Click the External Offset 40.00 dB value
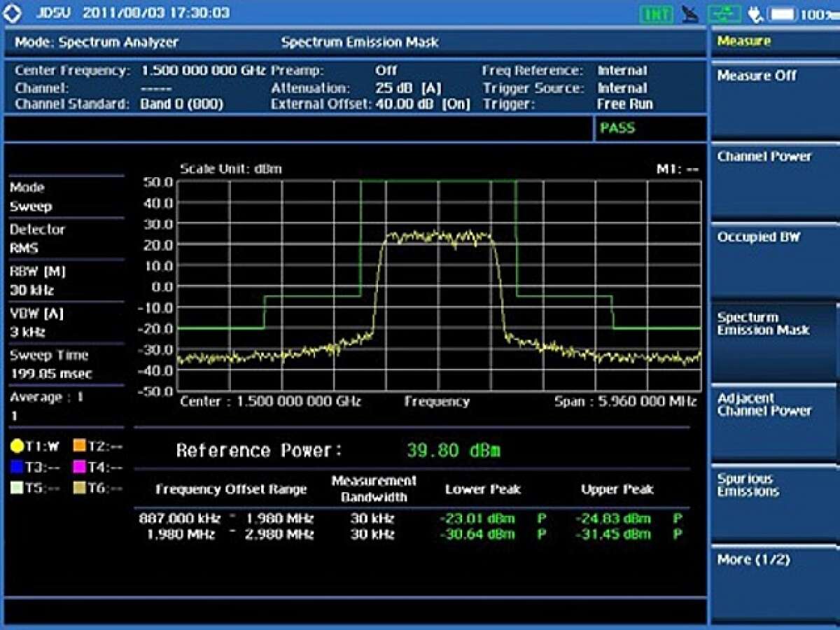840x630 pixels. tap(422, 104)
